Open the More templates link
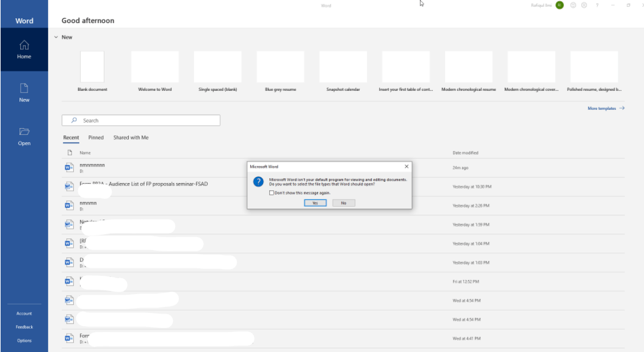 coord(602,109)
